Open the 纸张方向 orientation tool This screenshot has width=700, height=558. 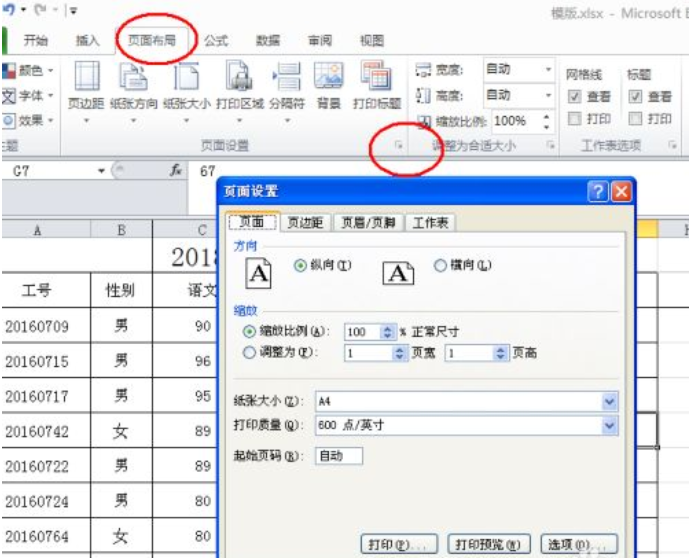coord(133,92)
